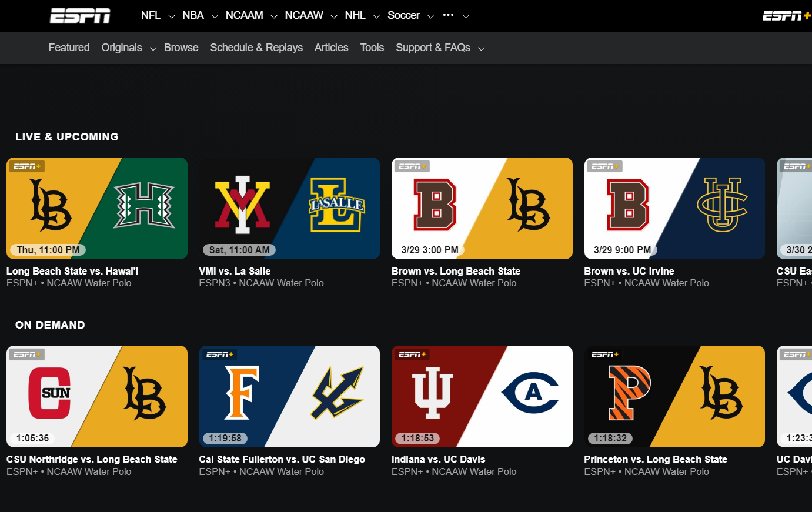
Task: Click the ESPN logo in top navigation
Action: coord(80,16)
